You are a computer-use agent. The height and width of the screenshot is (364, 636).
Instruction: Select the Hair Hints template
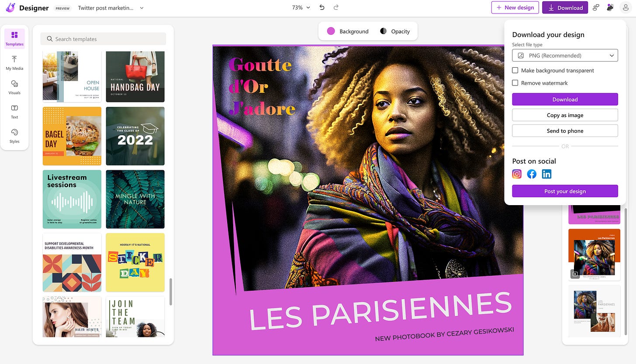click(72, 316)
